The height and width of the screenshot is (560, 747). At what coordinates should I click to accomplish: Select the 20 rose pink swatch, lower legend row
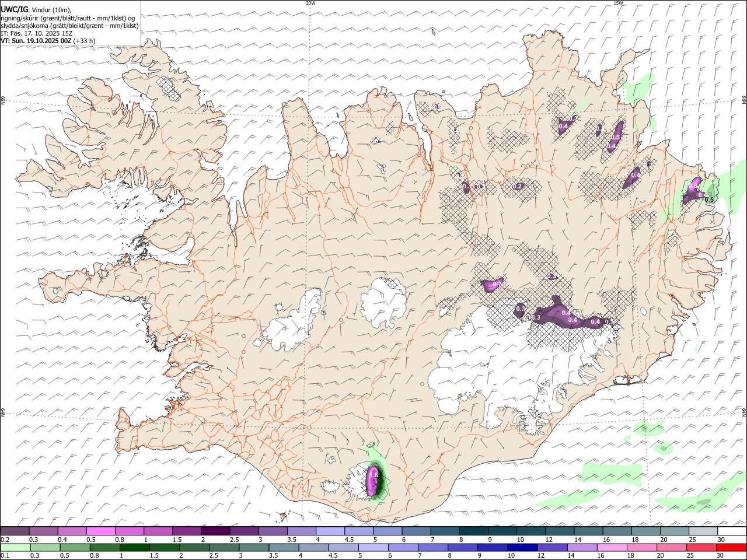(672, 547)
